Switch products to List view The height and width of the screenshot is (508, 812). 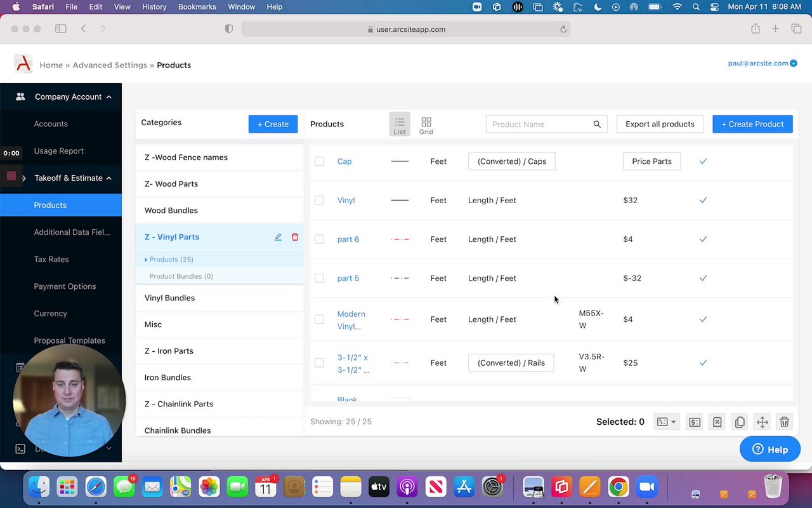click(400, 124)
